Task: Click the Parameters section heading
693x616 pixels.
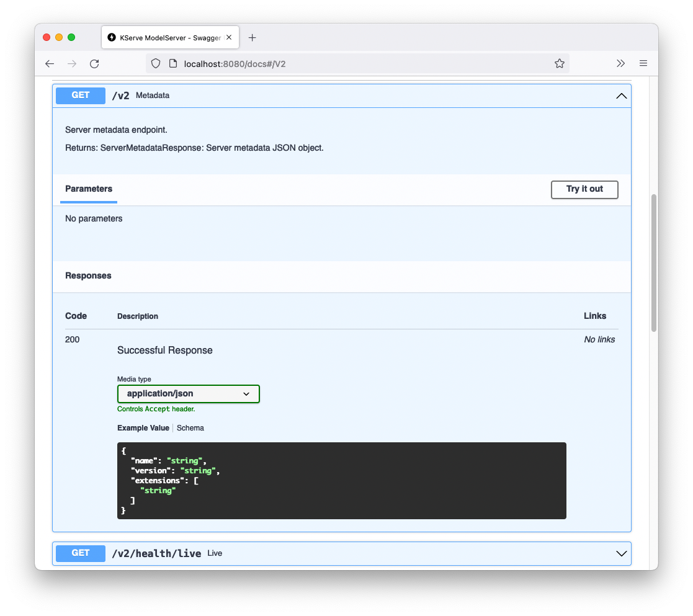Action: click(88, 189)
